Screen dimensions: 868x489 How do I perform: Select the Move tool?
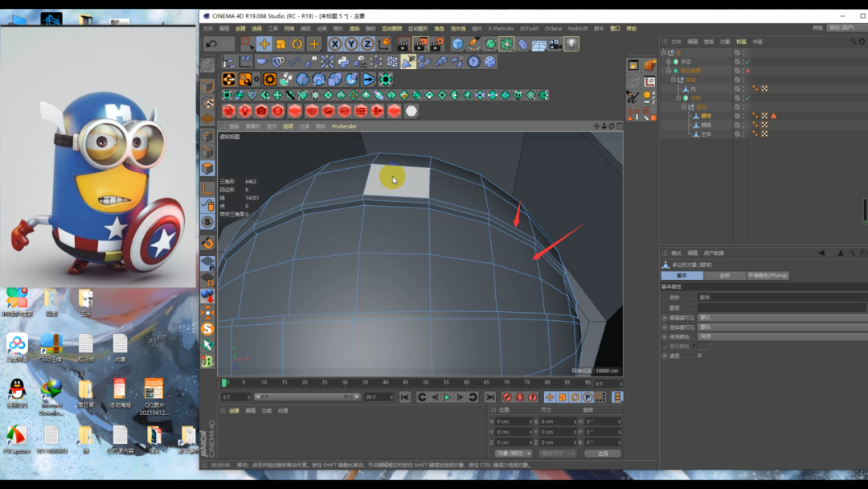[x=264, y=43]
